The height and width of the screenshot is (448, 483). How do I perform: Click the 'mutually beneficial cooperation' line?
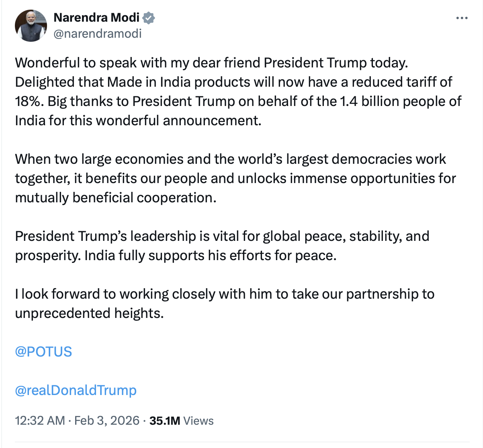click(115, 198)
